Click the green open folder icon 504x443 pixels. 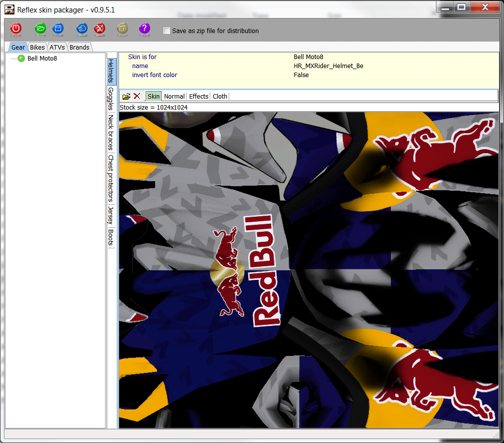coord(41,30)
